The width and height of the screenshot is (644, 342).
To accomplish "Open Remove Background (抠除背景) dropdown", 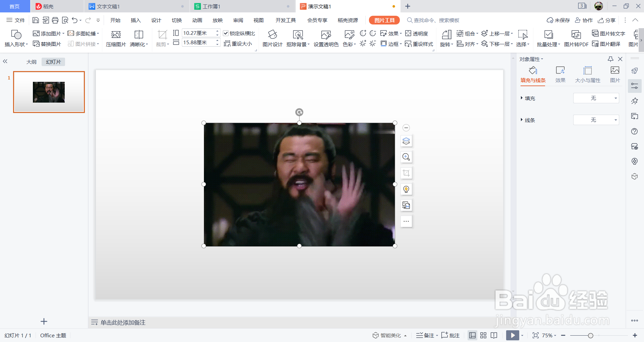I will coord(298,38).
